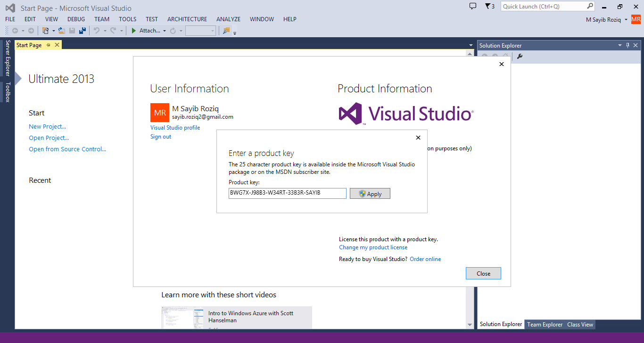This screenshot has height=343, width=644.
Task: Click the Solution Explorer Properties wrench icon
Action: click(x=520, y=57)
